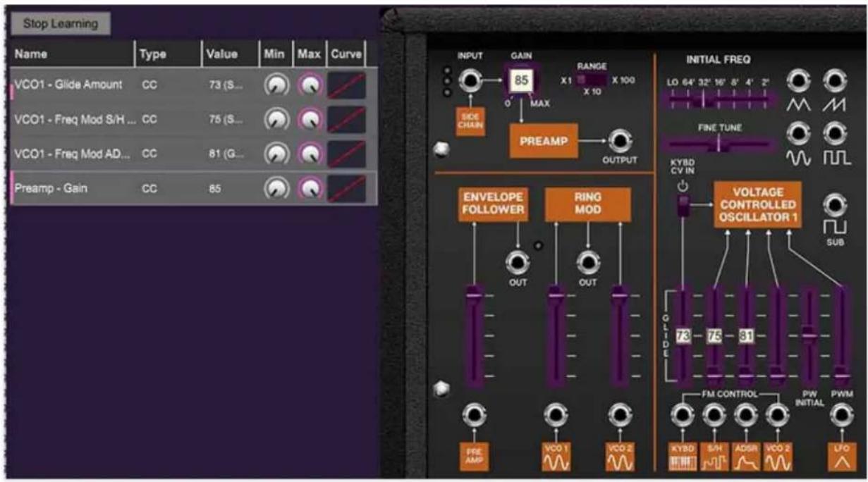Click the Ring Mod VCO 1 level slider

tap(556, 336)
